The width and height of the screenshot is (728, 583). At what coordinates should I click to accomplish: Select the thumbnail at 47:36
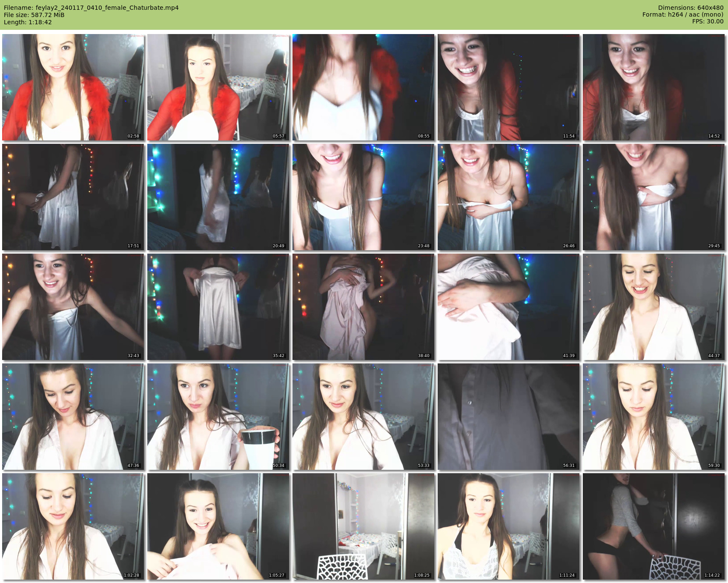point(73,417)
